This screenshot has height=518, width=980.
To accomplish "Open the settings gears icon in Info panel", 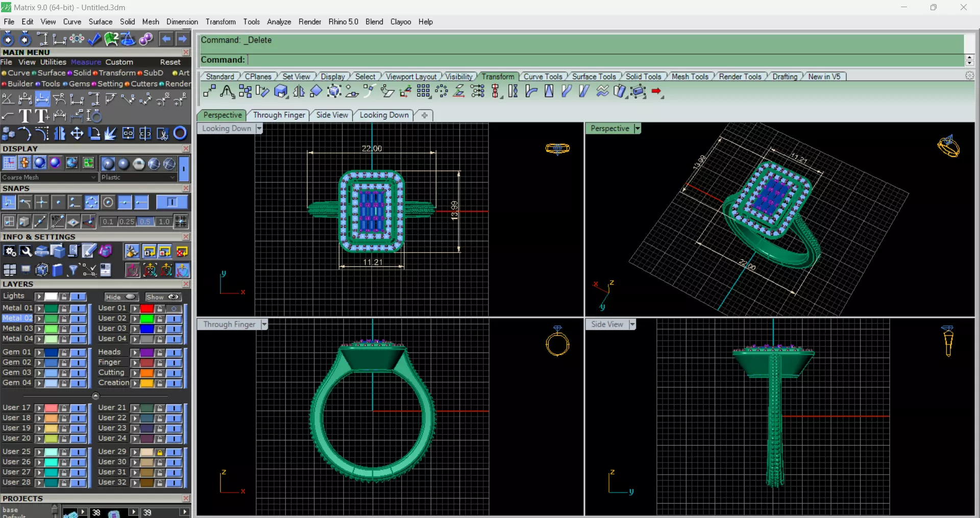I will pyautogui.click(x=10, y=251).
